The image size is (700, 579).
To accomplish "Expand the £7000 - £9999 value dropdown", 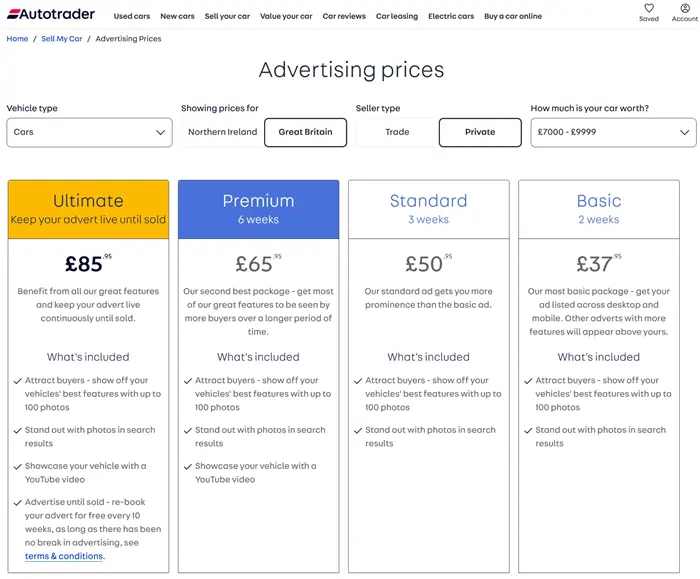I will coord(613,133).
